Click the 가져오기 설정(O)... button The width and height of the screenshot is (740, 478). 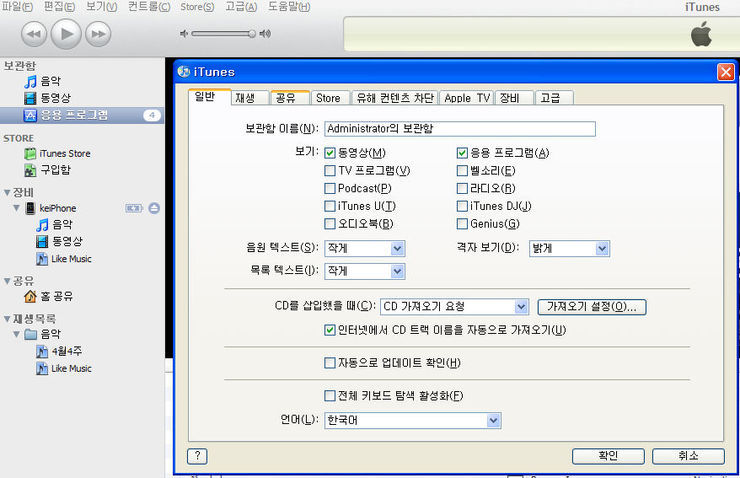click(592, 307)
